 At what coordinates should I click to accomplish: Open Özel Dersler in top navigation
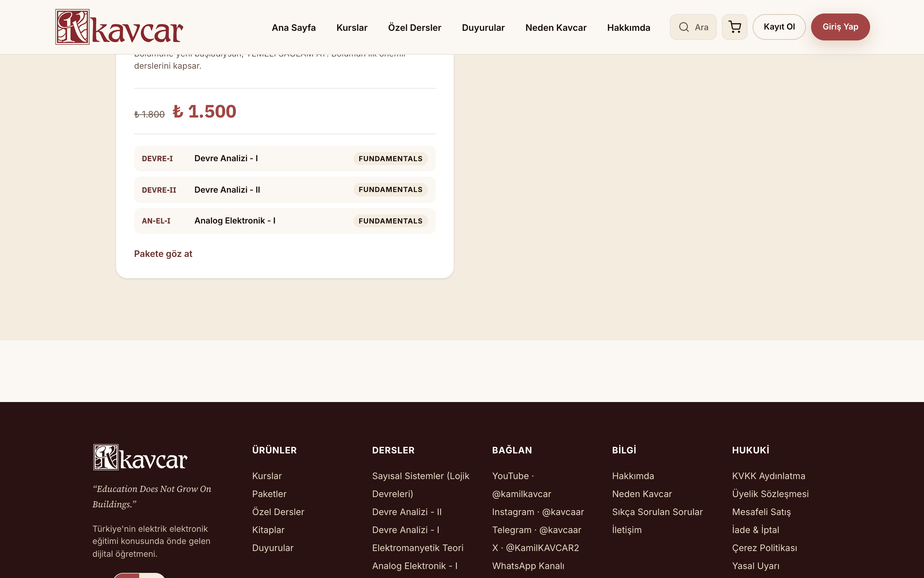click(x=415, y=28)
